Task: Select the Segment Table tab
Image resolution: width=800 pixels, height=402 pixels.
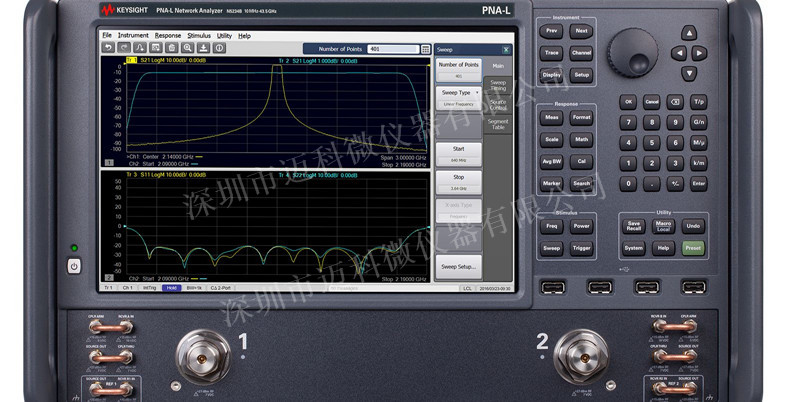Action: pyautogui.click(x=498, y=124)
